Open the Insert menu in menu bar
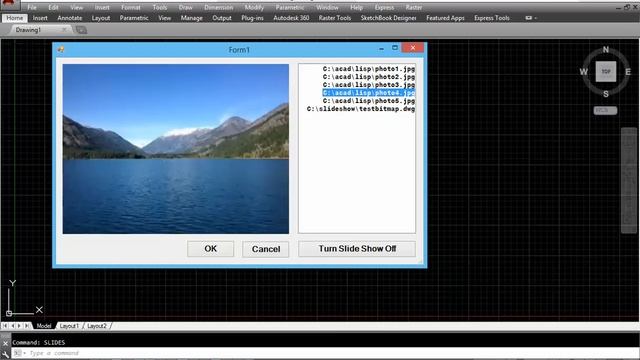 [x=102, y=7]
